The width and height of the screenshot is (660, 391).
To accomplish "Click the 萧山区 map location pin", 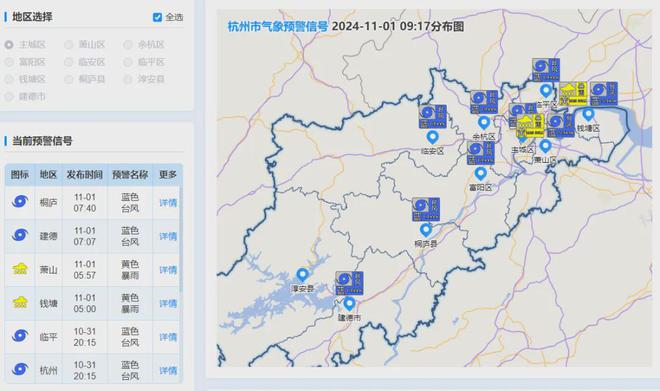I will (x=546, y=146).
